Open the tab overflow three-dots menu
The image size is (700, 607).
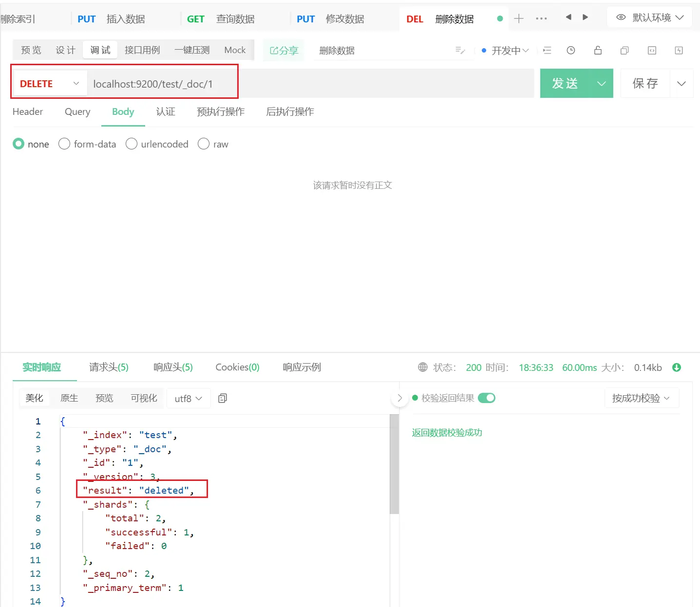[541, 18]
